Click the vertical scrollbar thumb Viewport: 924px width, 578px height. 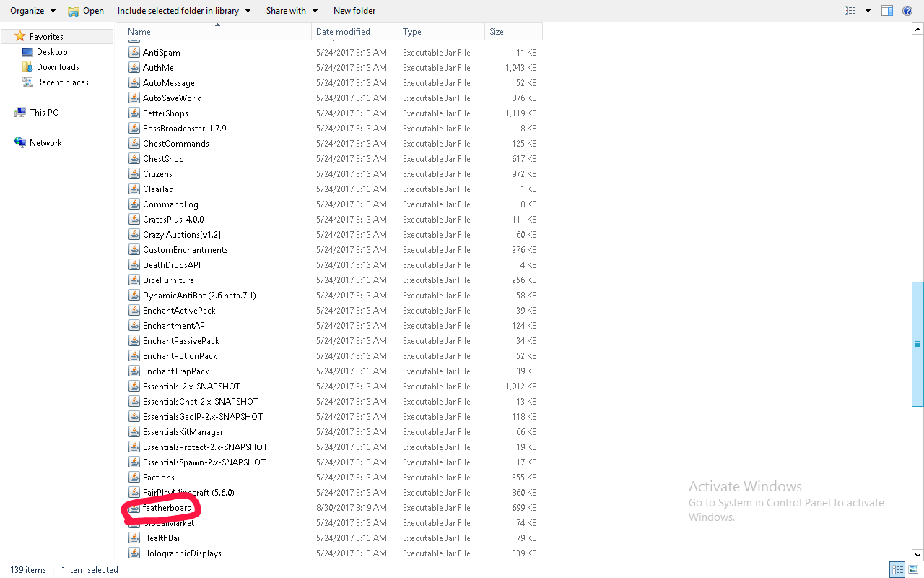[x=918, y=344]
